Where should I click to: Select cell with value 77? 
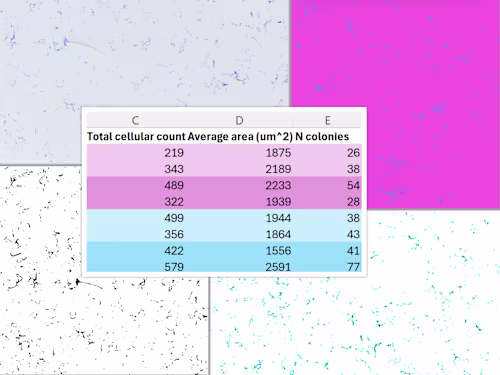pos(328,266)
